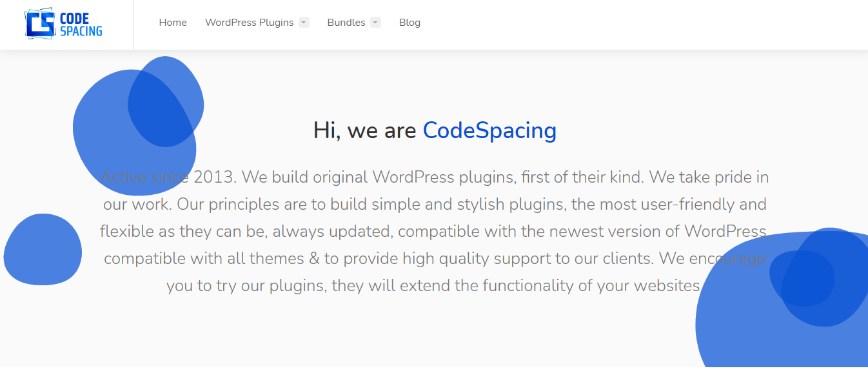Click the 'first of their kind' phrase
The height and width of the screenshot is (384, 868).
point(582,177)
